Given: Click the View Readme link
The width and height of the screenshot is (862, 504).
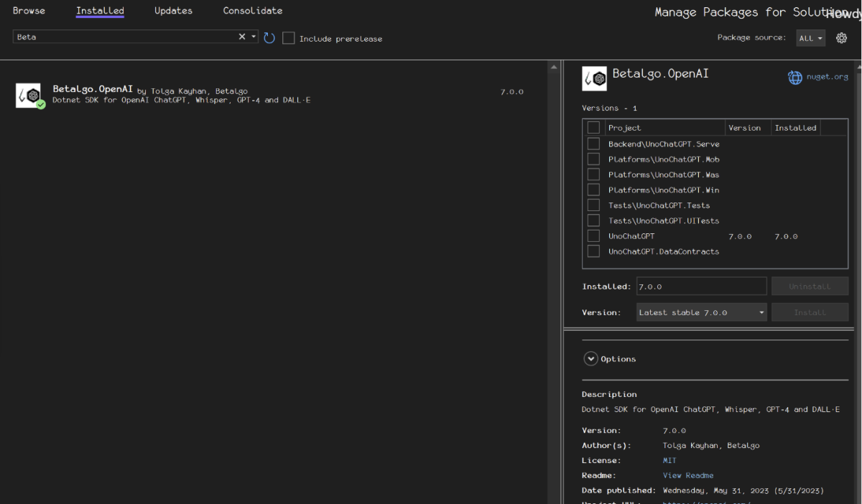Looking at the screenshot, I should click(x=688, y=475).
